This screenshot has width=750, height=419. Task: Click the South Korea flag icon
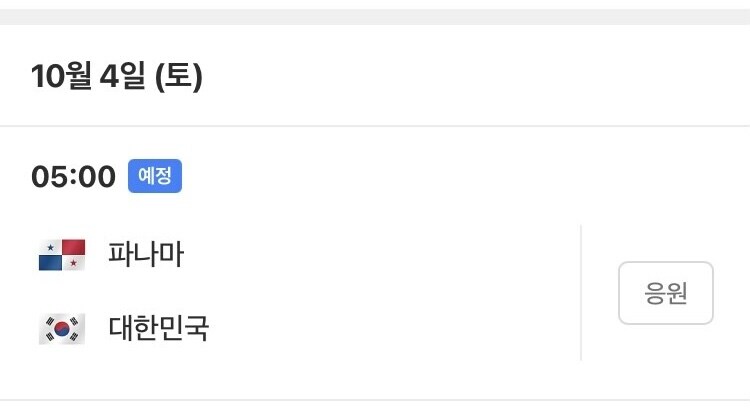click(61, 329)
